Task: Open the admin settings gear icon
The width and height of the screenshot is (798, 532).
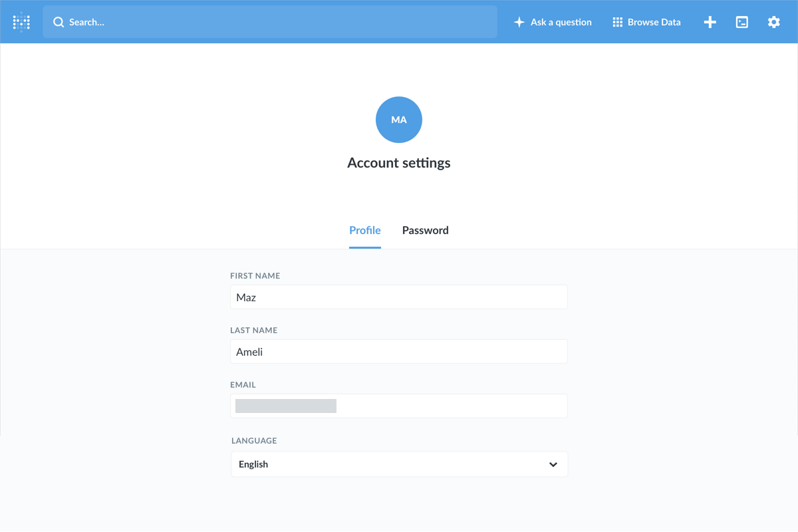Action: pyautogui.click(x=773, y=22)
